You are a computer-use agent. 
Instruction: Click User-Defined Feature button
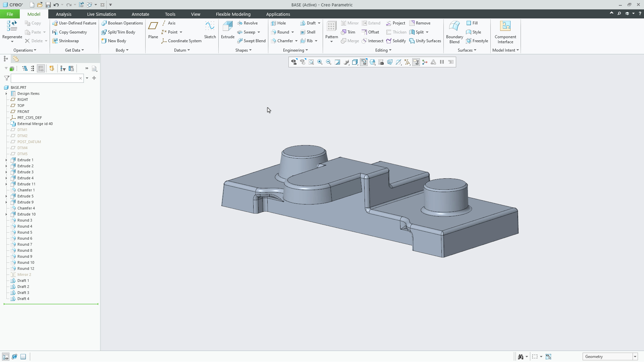point(74,23)
